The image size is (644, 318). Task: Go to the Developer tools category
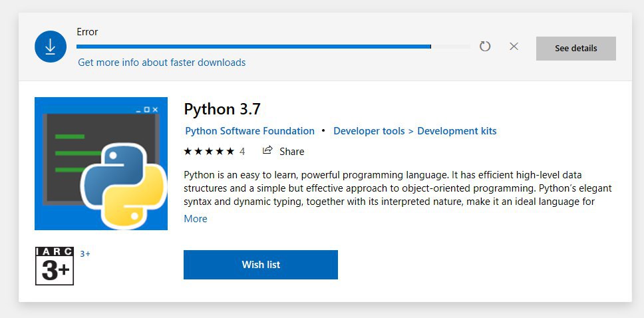[x=369, y=131]
